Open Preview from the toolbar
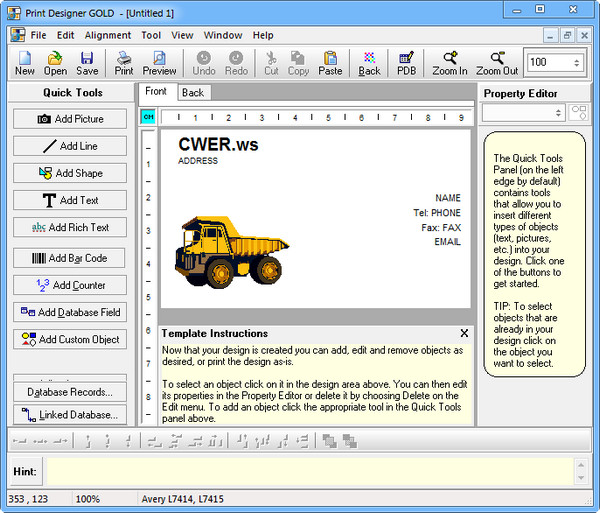This screenshot has width=600, height=513. pos(159,62)
